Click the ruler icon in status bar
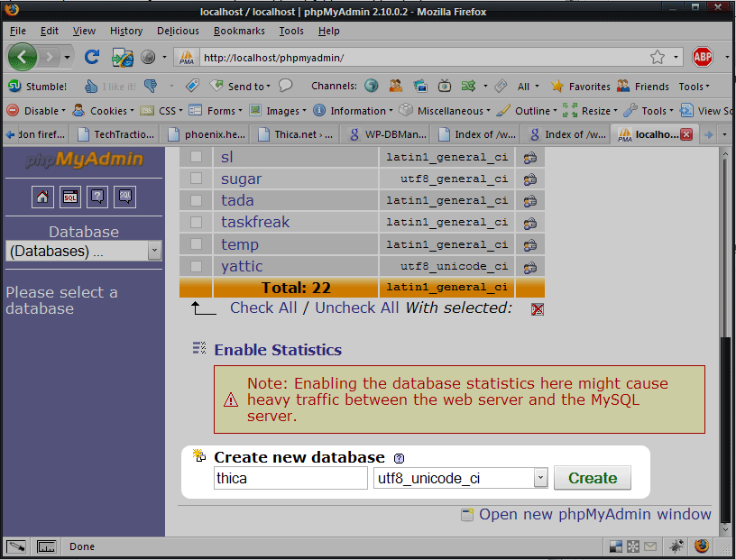The width and height of the screenshot is (736, 560). (46, 546)
